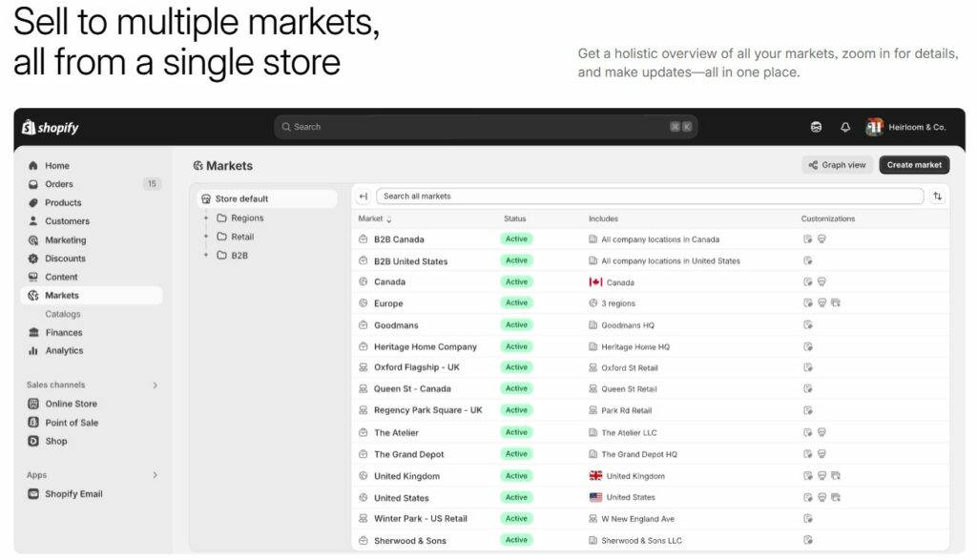Click the United Kingdom row's last customization icon
Screen dimensions: 977x560
(836, 475)
